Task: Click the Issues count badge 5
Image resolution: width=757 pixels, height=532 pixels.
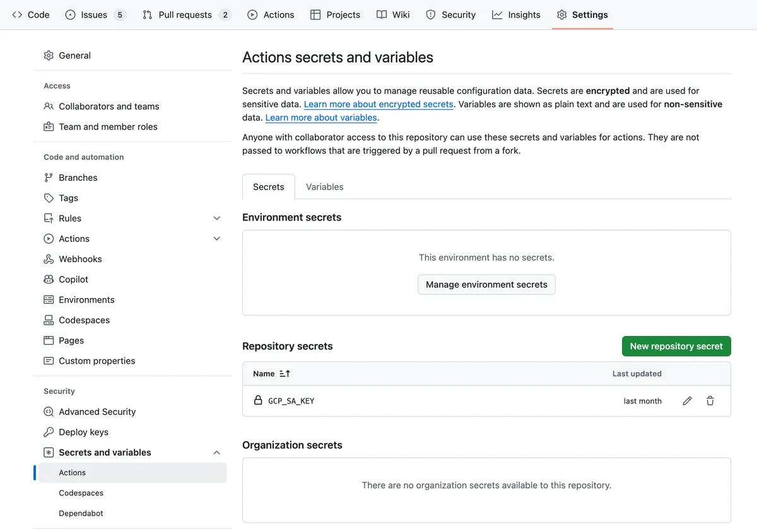Action: pos(120,14)
